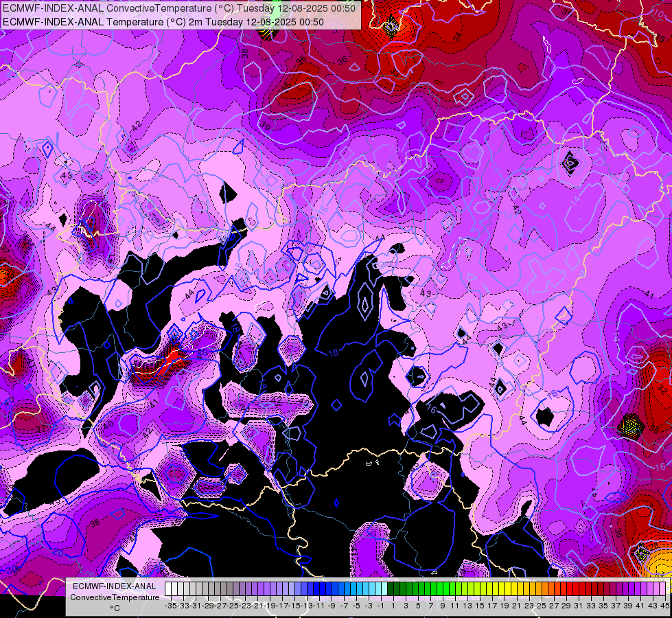Click the '°C' unit label in legend

[x=115, y=608]
